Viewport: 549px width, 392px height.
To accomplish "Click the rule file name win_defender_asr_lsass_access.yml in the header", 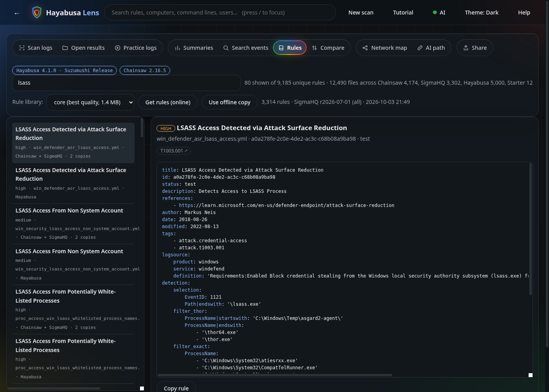I will [x=202, y=139].
